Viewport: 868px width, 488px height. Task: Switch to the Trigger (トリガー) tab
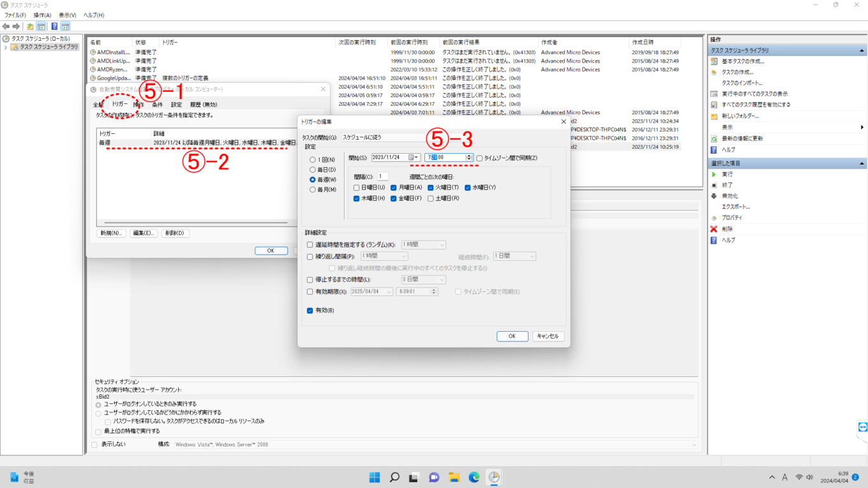coord(119,104)
